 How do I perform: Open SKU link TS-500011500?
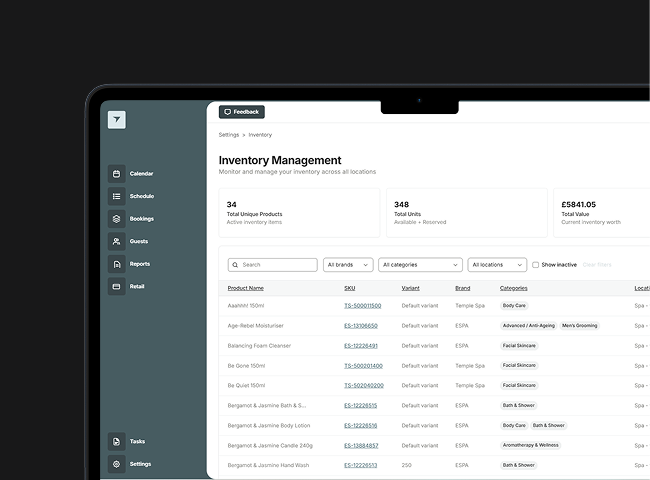(363, 306)
